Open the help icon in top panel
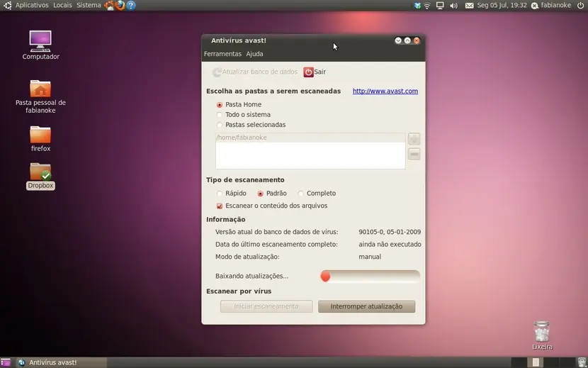This screenshot has width=588, height=368. (131, 5)
